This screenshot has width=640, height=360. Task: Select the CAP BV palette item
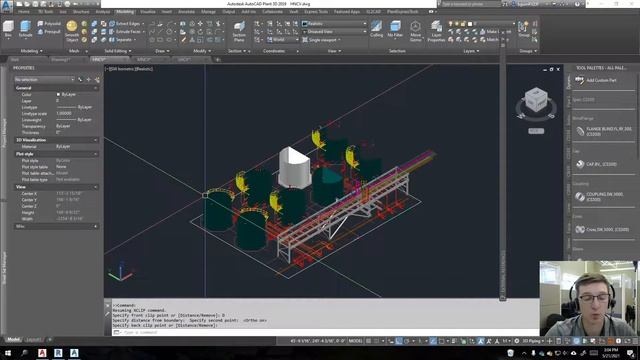click(596, 164)
